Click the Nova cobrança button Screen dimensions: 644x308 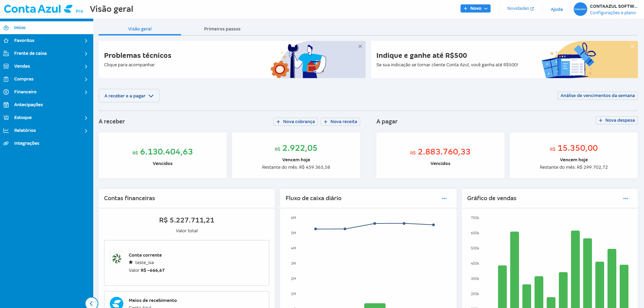click(x=295, y=121)
